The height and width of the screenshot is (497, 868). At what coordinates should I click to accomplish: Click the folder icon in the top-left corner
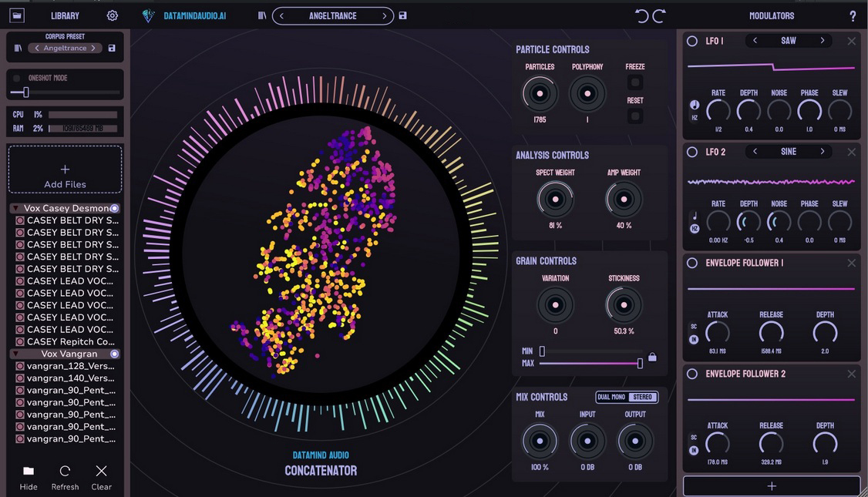tap(17, 15)
